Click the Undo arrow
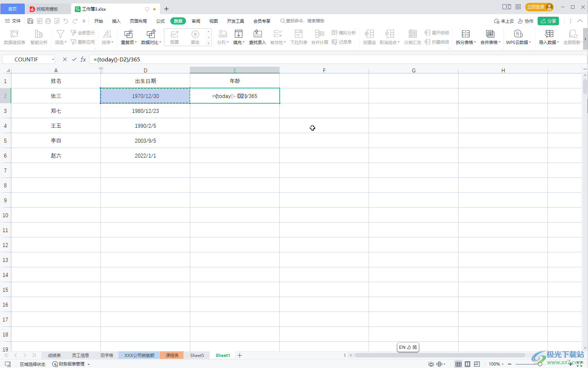Image resolution: width=588 pixels, height=368 pixels. tap(66, 21)
